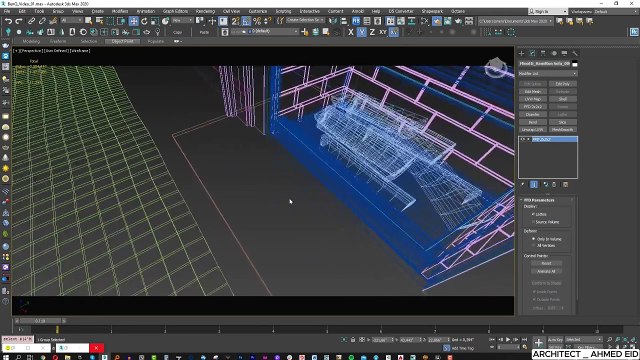Open the Display command panel tab
Image resolution: width=640 pixels, height=360 pixels.
coord(564,53)
